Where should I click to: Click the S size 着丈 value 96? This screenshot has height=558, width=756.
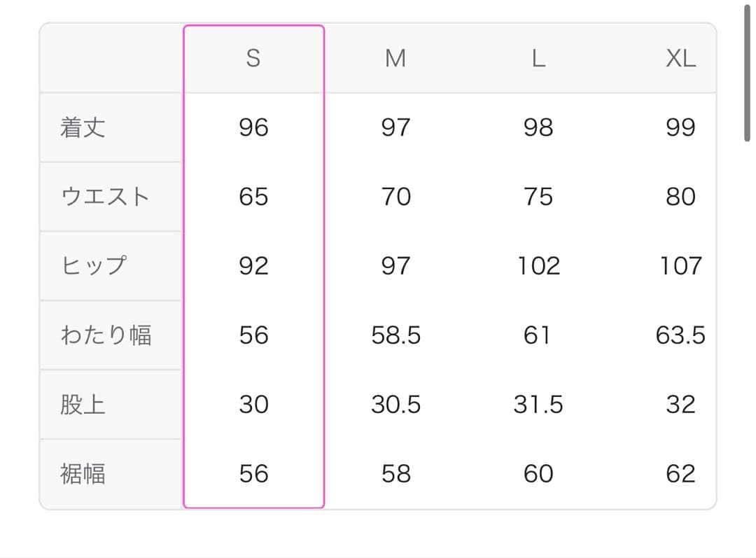pos(253,128)
